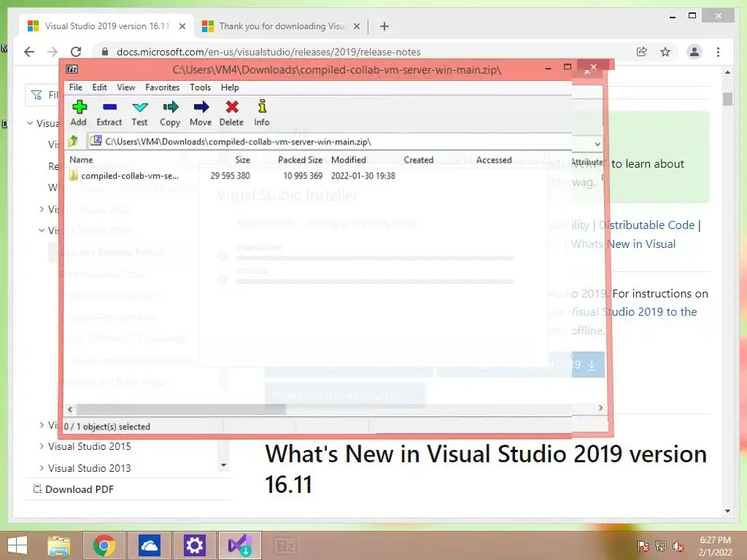
Task: Open the 7-Zip taskbar icon
Action: tap(285, 545)
